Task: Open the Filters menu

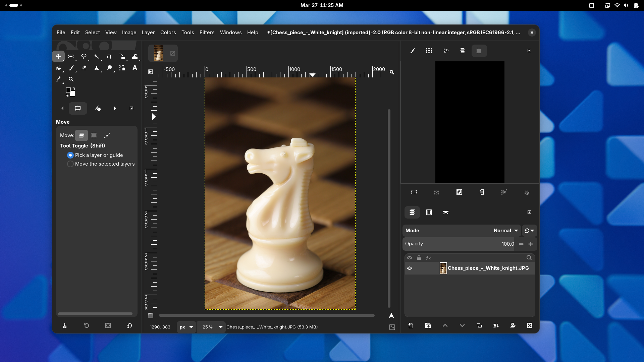Action: click(x=207, y=33)
